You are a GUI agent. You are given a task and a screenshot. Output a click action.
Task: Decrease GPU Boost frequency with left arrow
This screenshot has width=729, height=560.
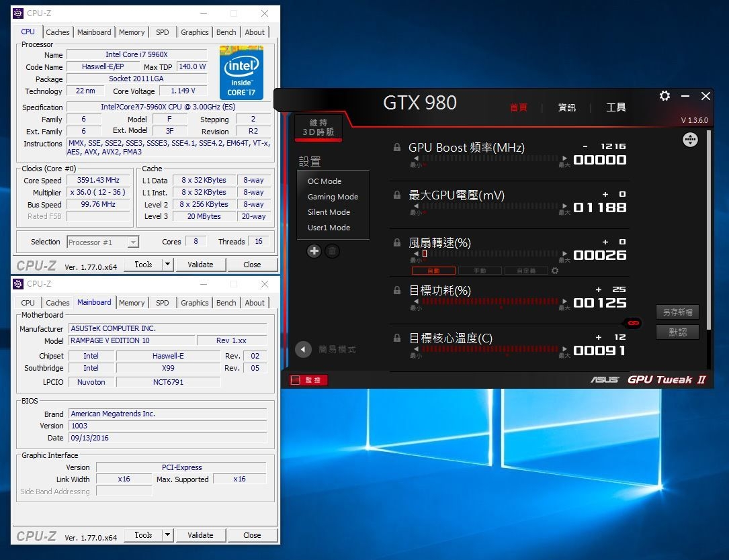tap(416, 158)
